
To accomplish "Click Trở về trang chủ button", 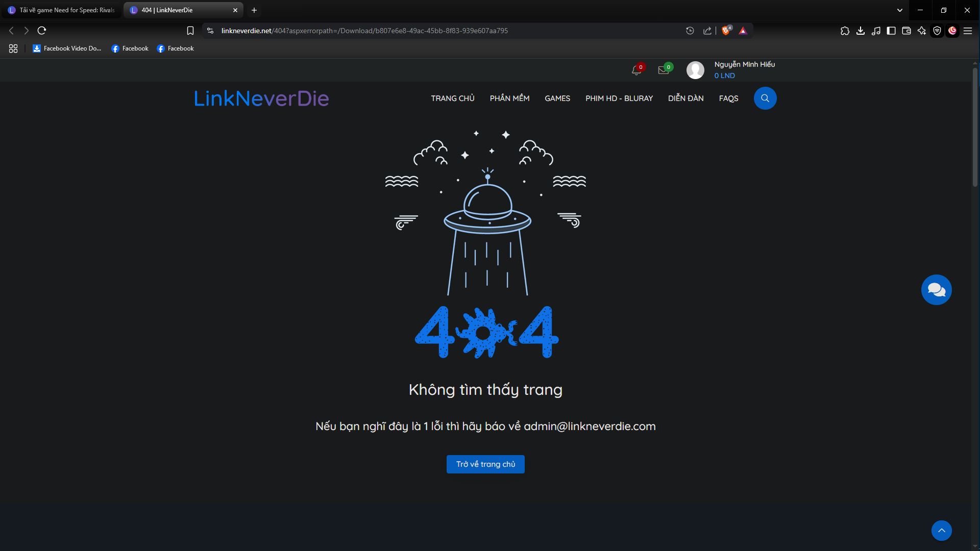I will pyautogui.click(x=485, y=464).
